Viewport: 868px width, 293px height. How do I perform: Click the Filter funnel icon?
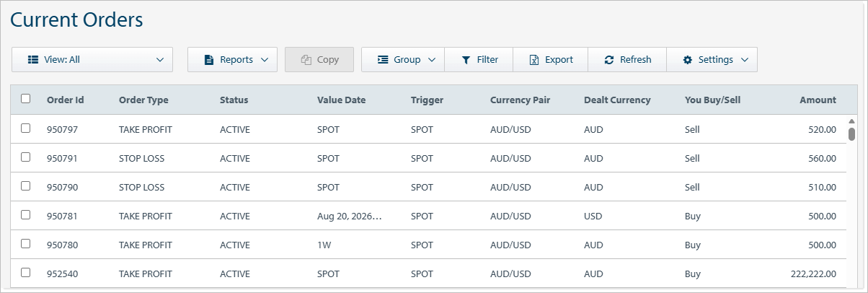[x=466, y=60]
